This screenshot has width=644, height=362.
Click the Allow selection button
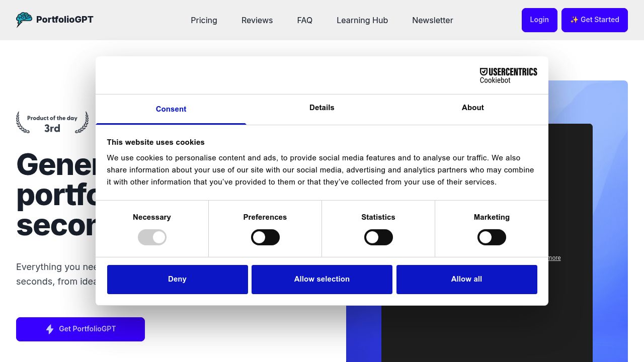click(x=322, y=279)
